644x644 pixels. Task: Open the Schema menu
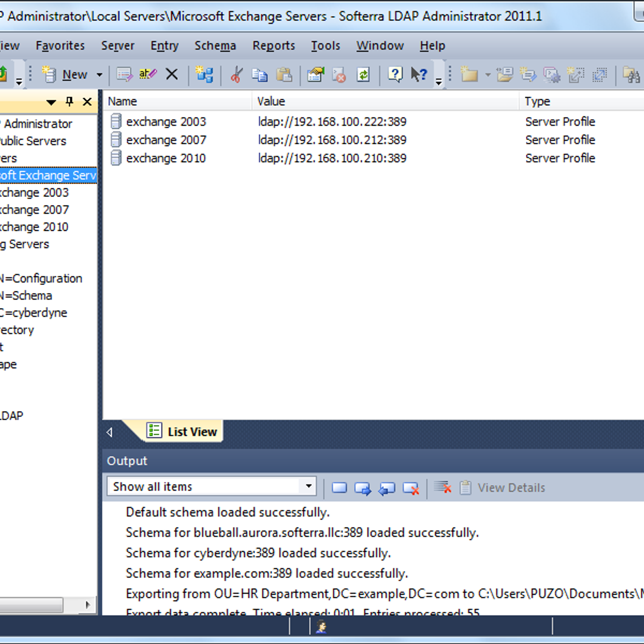pos(215,46)
